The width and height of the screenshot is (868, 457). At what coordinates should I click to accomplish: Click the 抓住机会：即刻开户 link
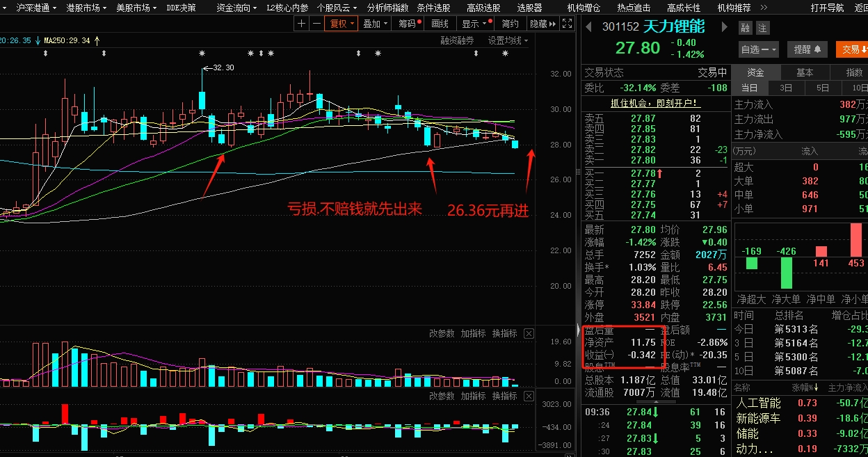pos(654,103)
